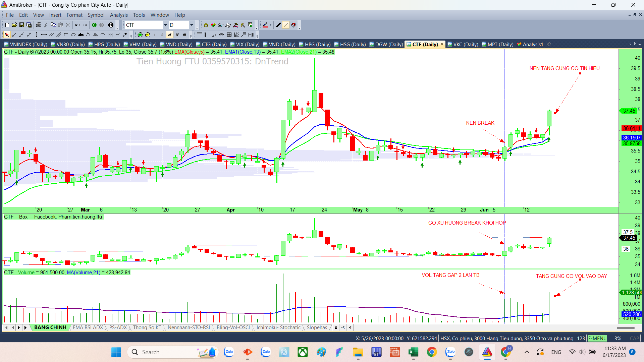Open the Analysis menu
This screenshot has height=362, width=644.
point(119,15)
